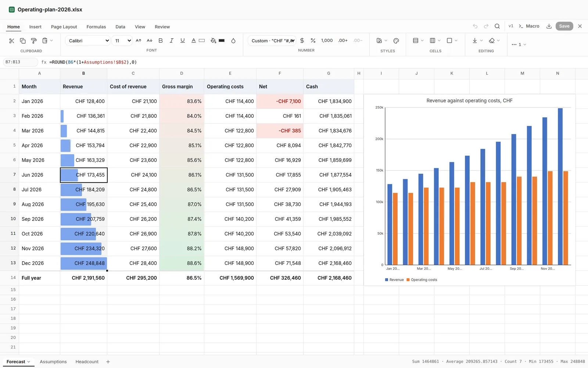Open the Forecast sheet tab menu
This screenshot has height=368, width=588.
tap(29, 362)
